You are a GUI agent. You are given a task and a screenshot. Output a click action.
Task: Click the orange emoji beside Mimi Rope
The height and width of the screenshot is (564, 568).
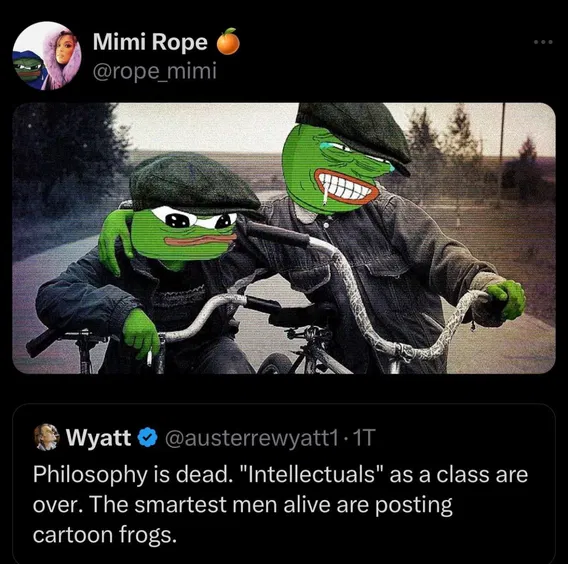click(228, 41)
